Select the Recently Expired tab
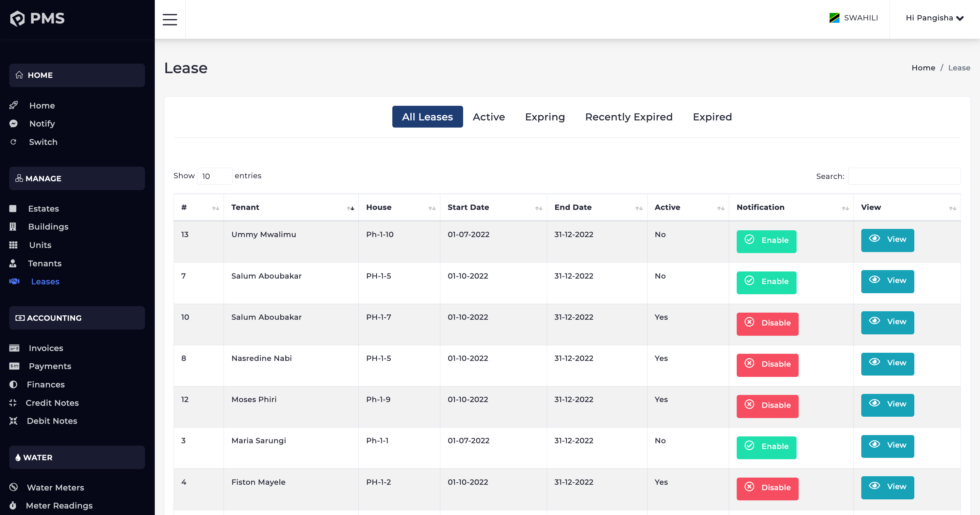This screenshot has width=980, height=515. (628, 117)
